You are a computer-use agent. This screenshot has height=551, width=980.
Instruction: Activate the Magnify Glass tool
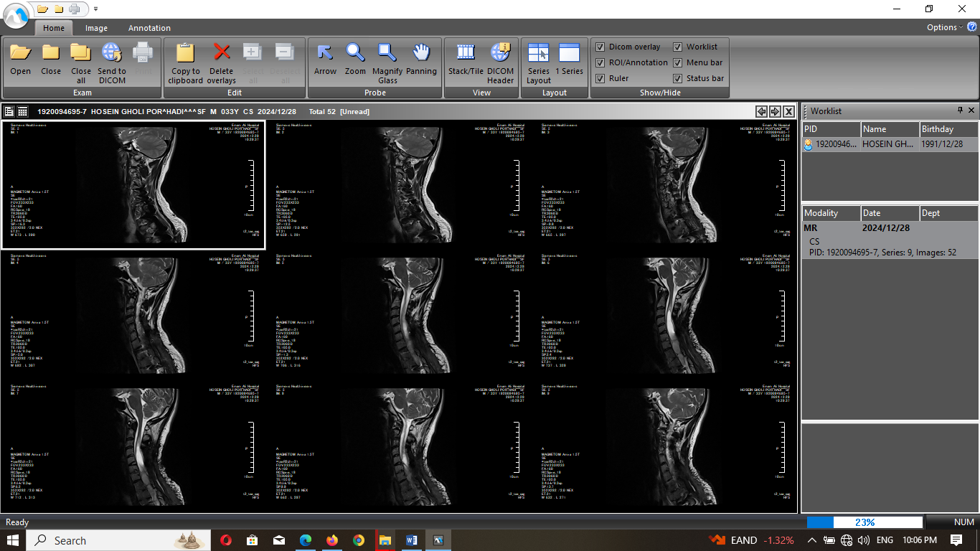[387, 53]
